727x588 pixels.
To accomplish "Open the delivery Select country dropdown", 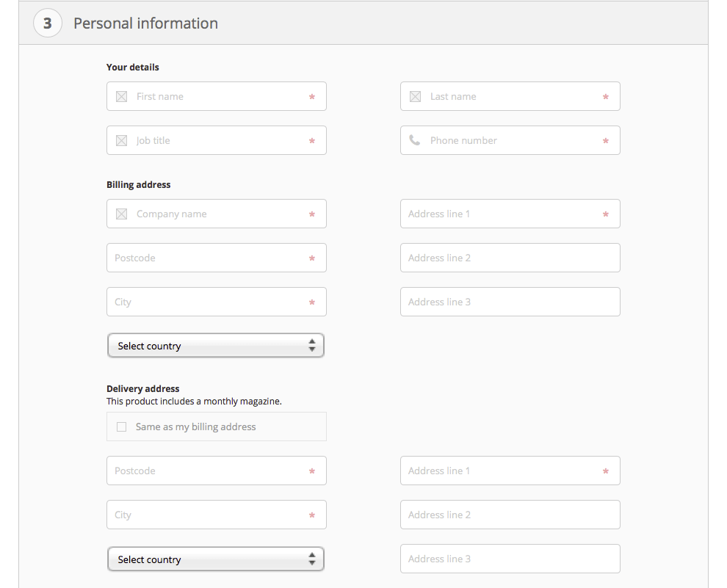I will pyautogui.click(x=216, y=559).
